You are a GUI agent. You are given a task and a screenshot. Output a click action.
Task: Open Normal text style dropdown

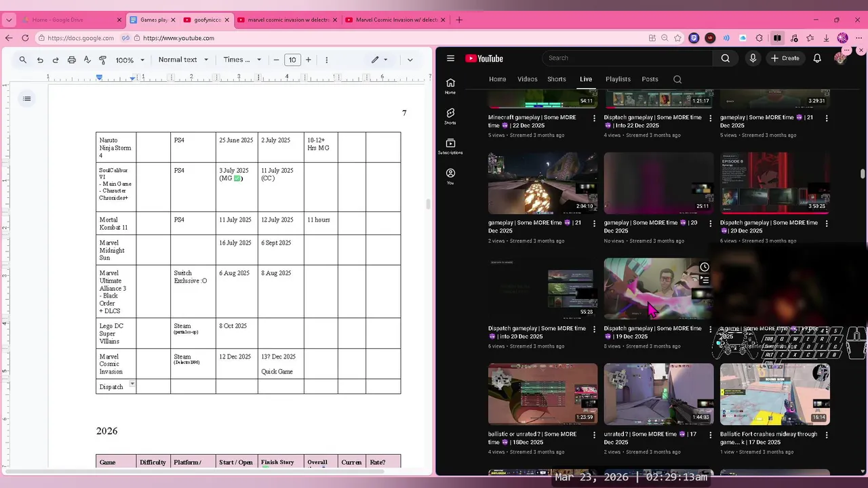pos(182,60)
